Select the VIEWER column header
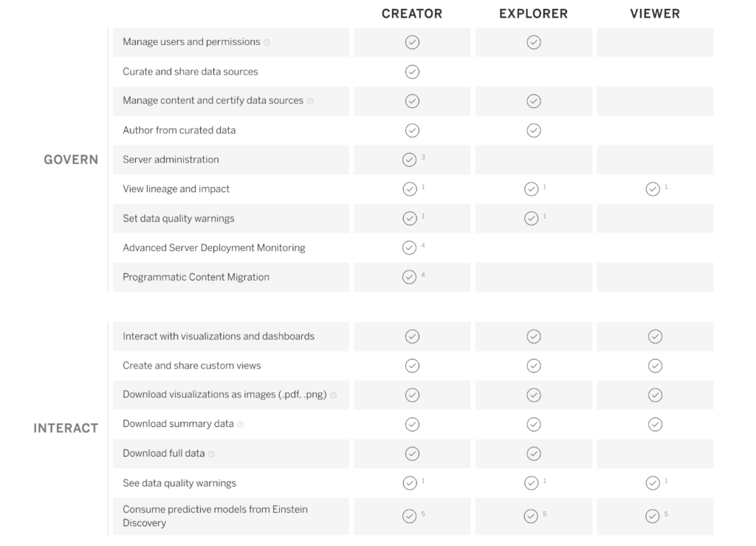 pos(655,14)
